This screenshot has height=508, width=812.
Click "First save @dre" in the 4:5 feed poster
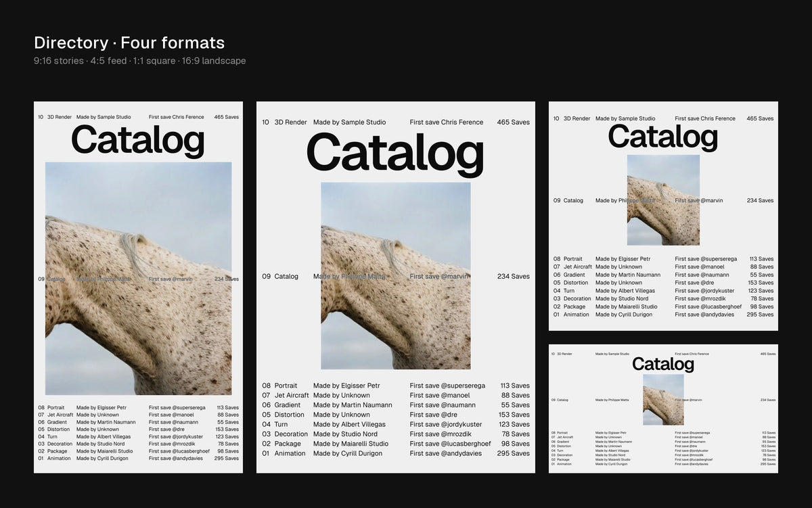coord(434,415)
